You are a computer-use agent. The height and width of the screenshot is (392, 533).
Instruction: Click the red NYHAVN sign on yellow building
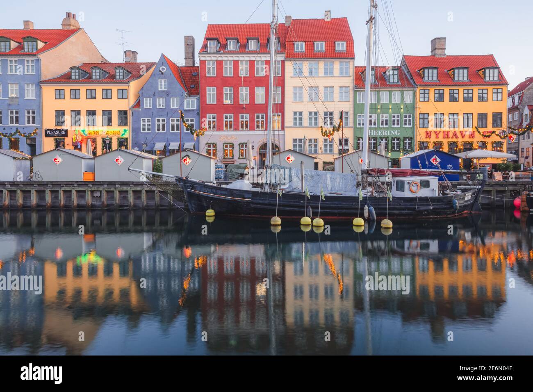click(x=449, y=134)
